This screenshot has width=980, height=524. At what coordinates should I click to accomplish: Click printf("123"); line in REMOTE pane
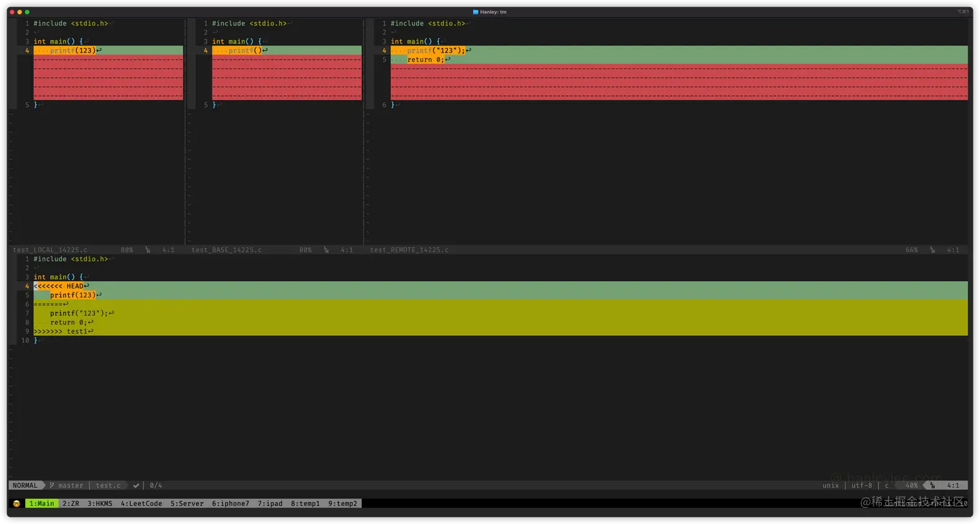pos(679,51)
